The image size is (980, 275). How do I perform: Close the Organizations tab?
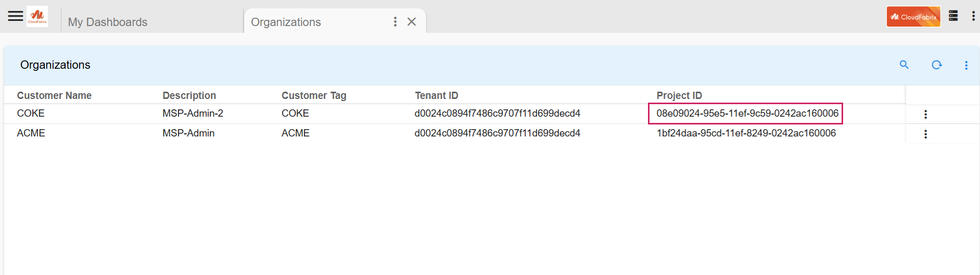click(x=412, y=21)
